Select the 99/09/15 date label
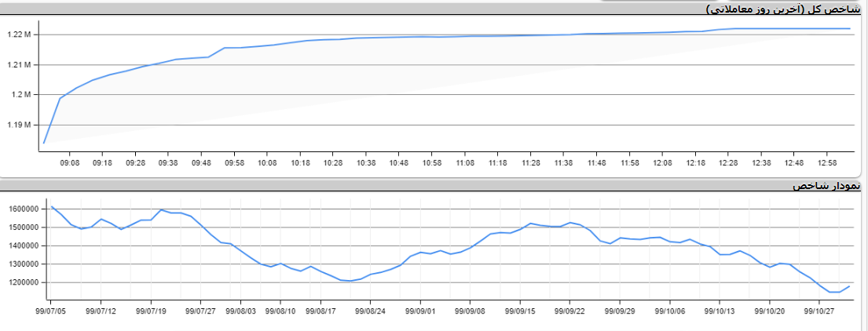This screenshot has width=868, height=331. pos(519,311)
